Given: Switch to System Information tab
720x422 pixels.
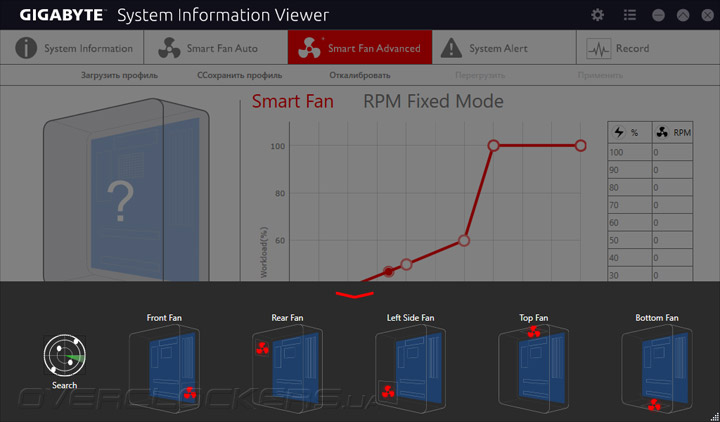Looking at the screenshot, I should point(72,48).
